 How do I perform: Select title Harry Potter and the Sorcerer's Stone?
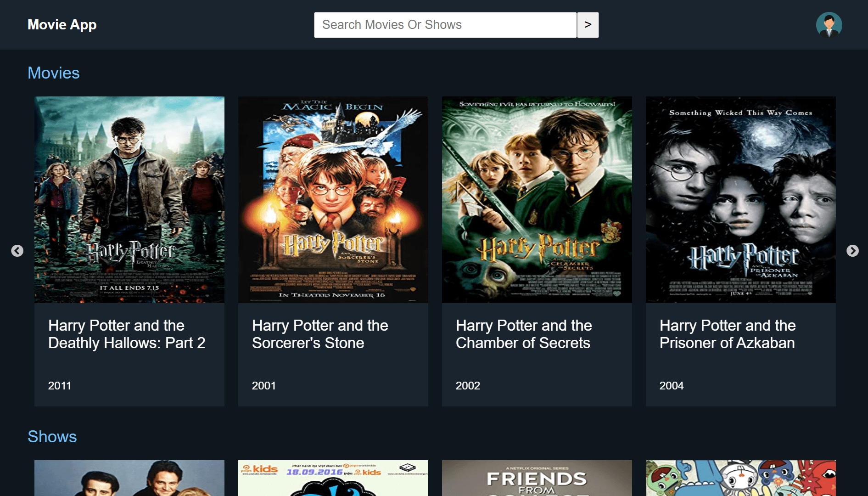pos(320,334)
